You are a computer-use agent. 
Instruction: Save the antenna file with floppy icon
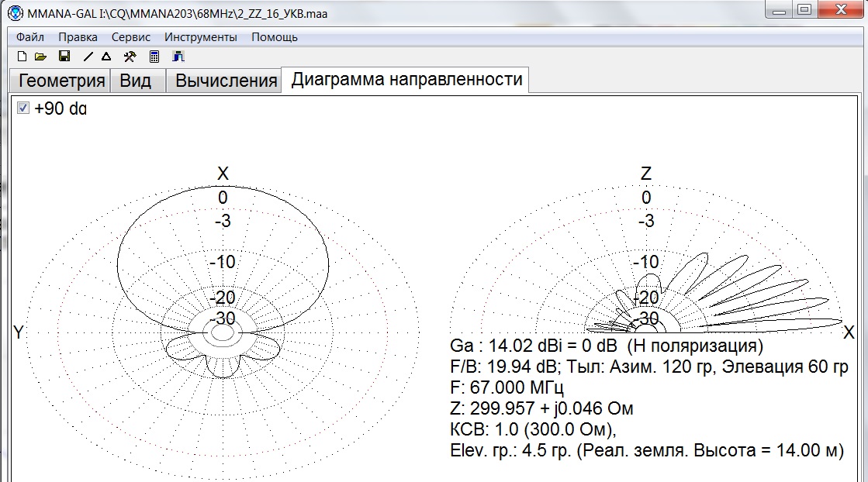pyautogui.click(x=64, y=57)
